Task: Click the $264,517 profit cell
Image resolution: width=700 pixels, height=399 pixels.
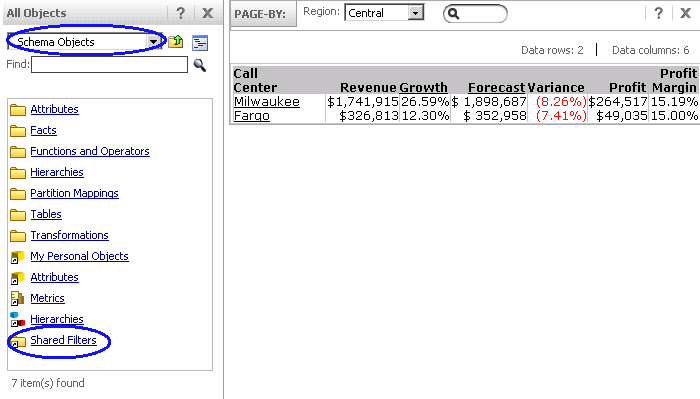Action: pos(618,101)
